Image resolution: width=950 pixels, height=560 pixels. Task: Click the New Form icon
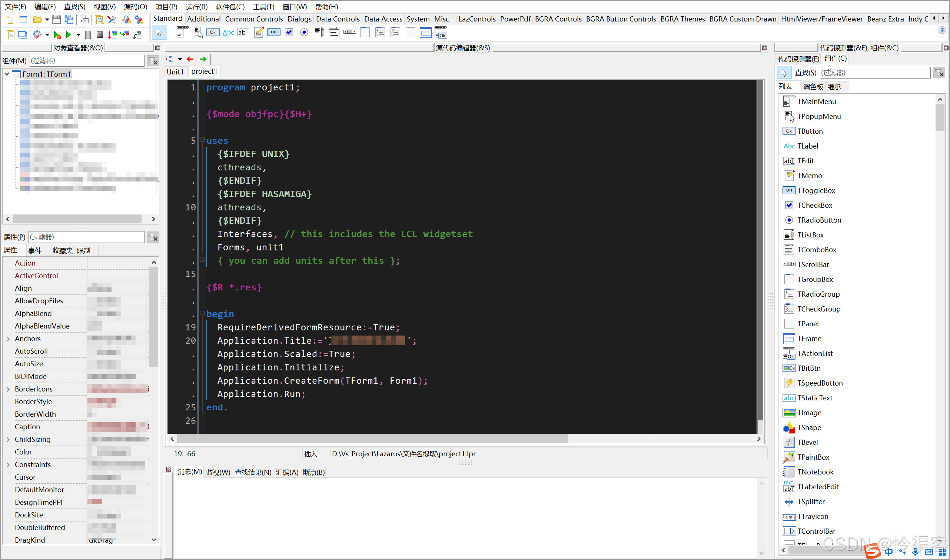23,20
